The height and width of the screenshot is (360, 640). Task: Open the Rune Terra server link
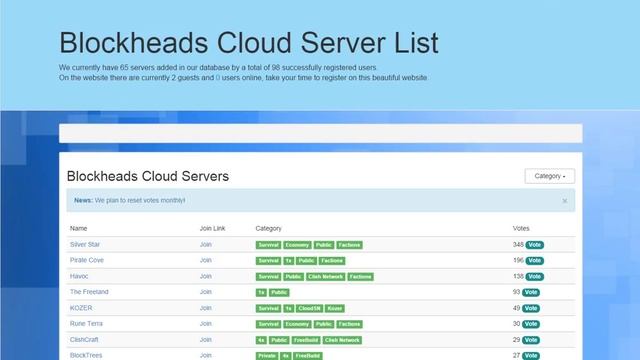[x=86, y=324]
